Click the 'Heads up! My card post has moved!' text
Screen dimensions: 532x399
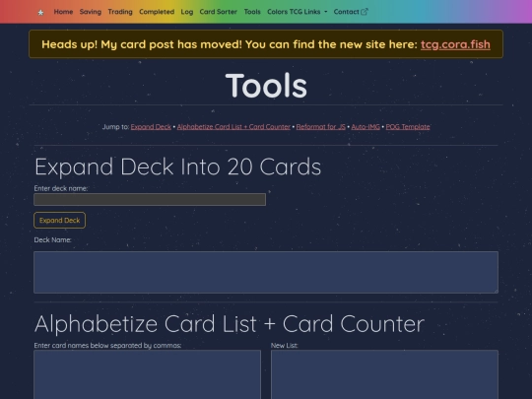(142, 44)
